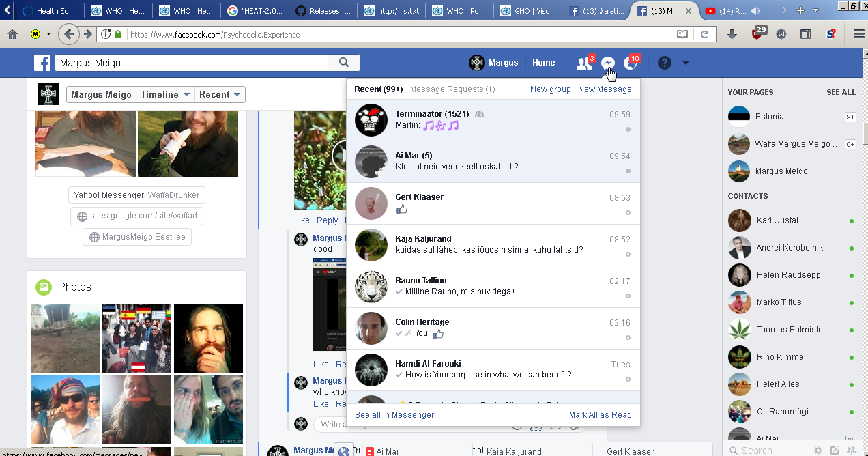Click the Quick Help question mark icon
The width and height of the screenshot is (868, 456).
pyautogui.click(x=664, y=63)
